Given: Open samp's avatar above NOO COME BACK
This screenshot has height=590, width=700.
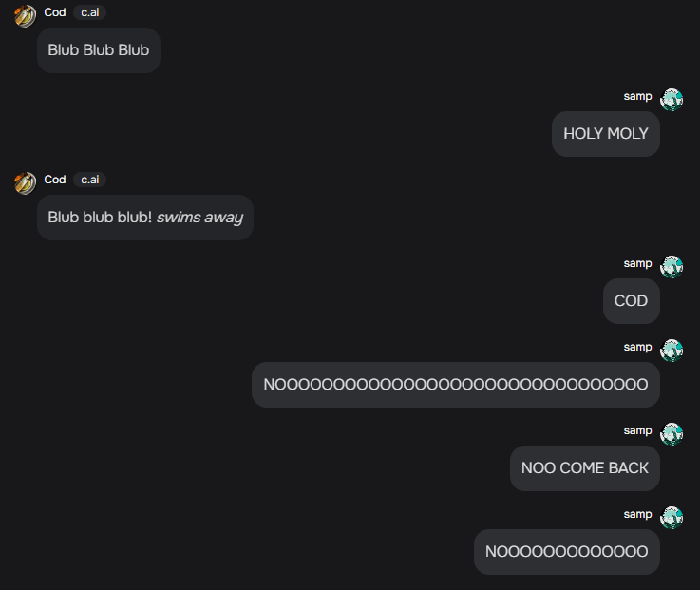Looking at the screenshot, I should pyautogui.click(x=672, y=433).
